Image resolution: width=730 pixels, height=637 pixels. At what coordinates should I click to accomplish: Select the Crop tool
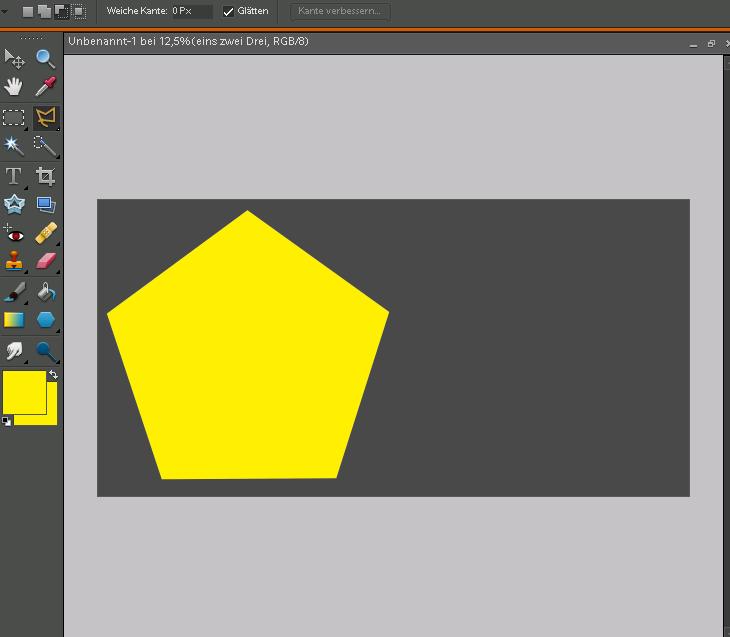[46, 176]
